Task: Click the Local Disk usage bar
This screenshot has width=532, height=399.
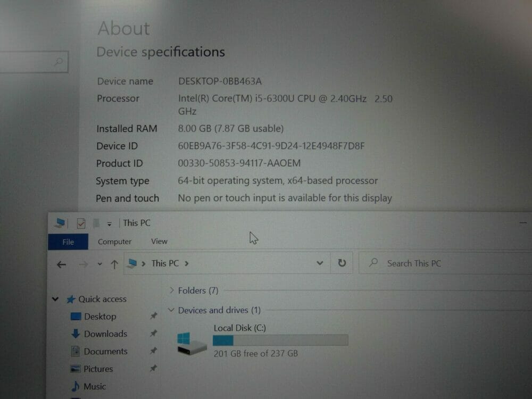Action: coord(280,340)
